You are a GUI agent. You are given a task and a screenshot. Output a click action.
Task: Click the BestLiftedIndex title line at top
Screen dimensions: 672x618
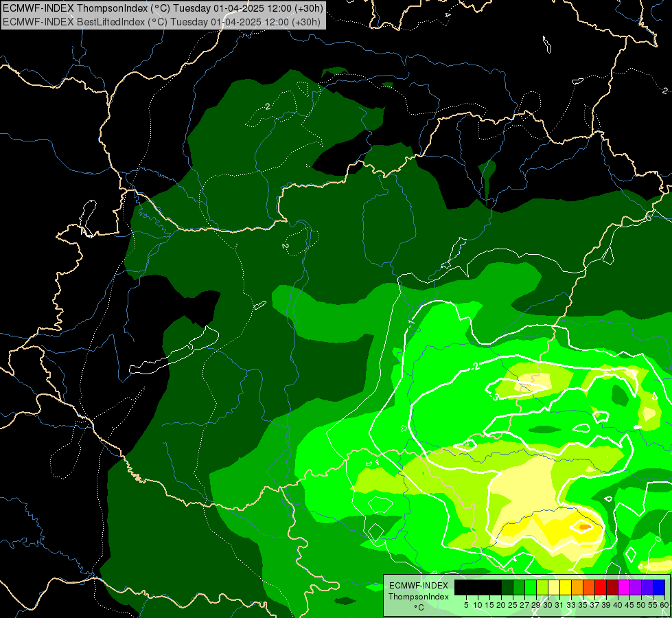coord(161,21)
